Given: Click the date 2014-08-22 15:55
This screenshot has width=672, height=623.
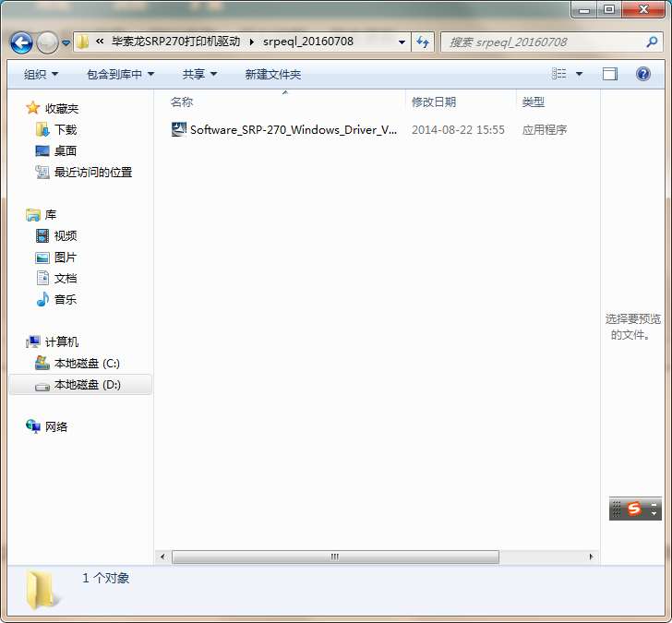Looking at the screenshot, I should [x=458, y=130].
